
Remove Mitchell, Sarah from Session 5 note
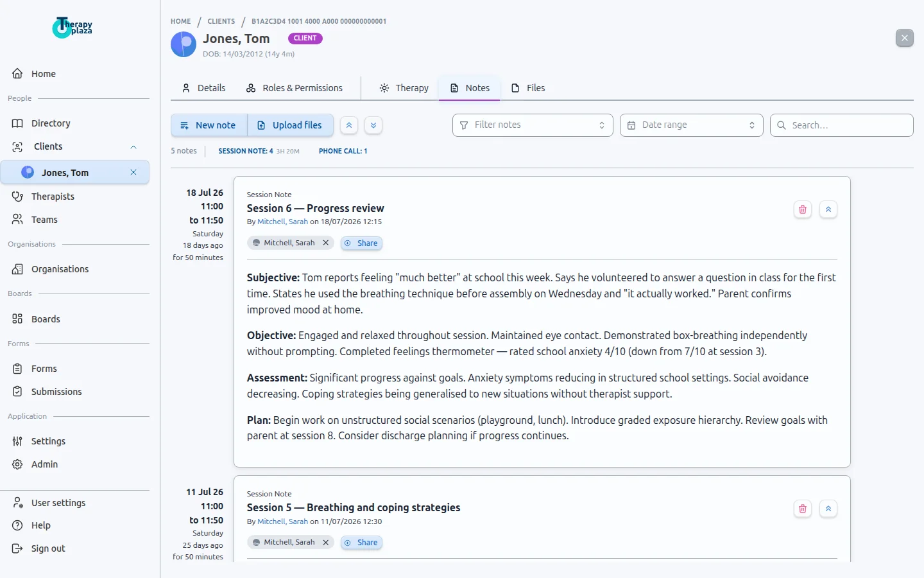(x=326, y=542)
